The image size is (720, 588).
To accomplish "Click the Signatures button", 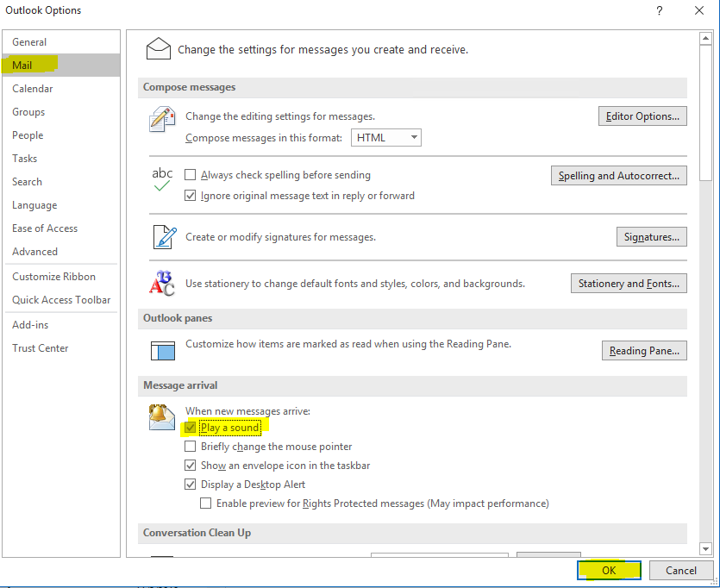I will 652,237.
